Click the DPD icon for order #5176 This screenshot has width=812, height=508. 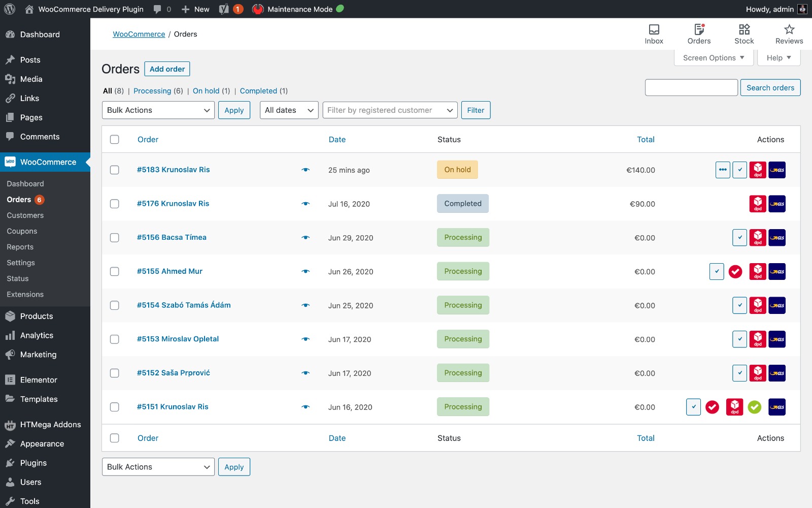coord(758,204)
